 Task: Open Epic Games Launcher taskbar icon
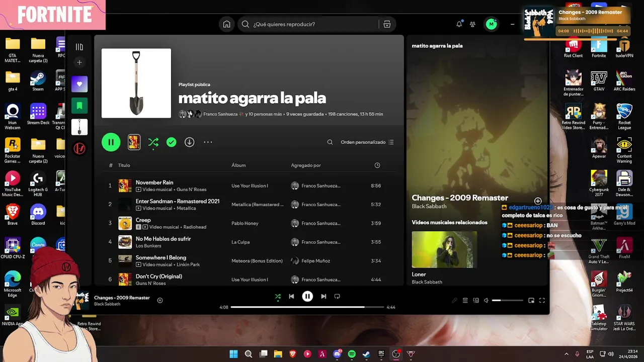[381, 354]
